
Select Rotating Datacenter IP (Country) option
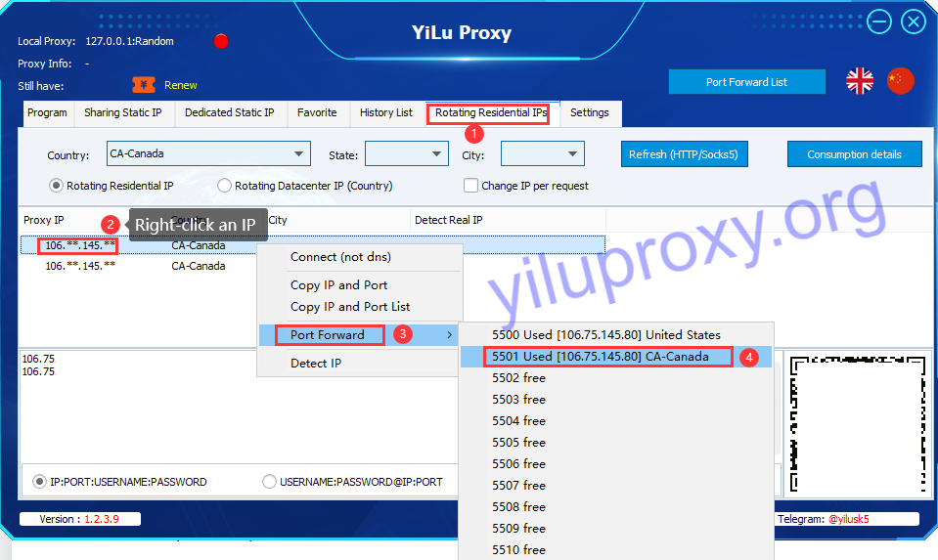point(224,186)
